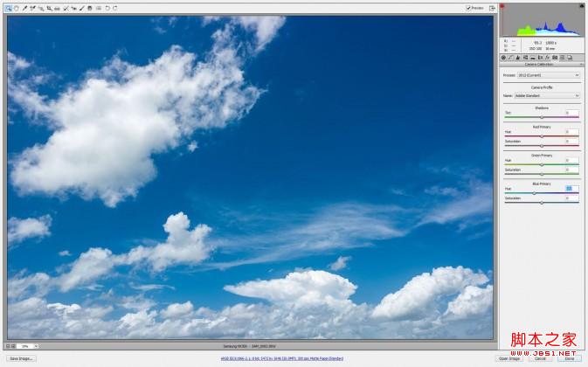Select the Zoom tool
This screenshot has width=588, height=367.
click(x=8, y=8)
